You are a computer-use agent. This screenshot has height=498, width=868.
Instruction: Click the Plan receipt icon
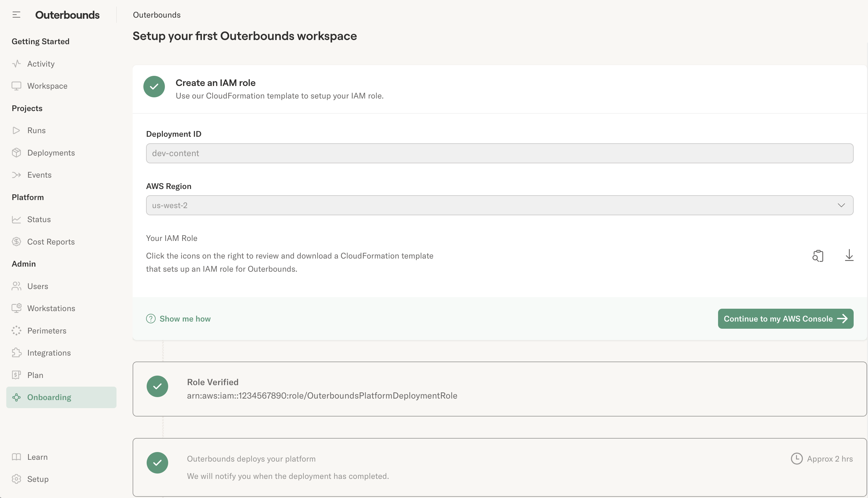pyautogui.click(x=16, y=375)
